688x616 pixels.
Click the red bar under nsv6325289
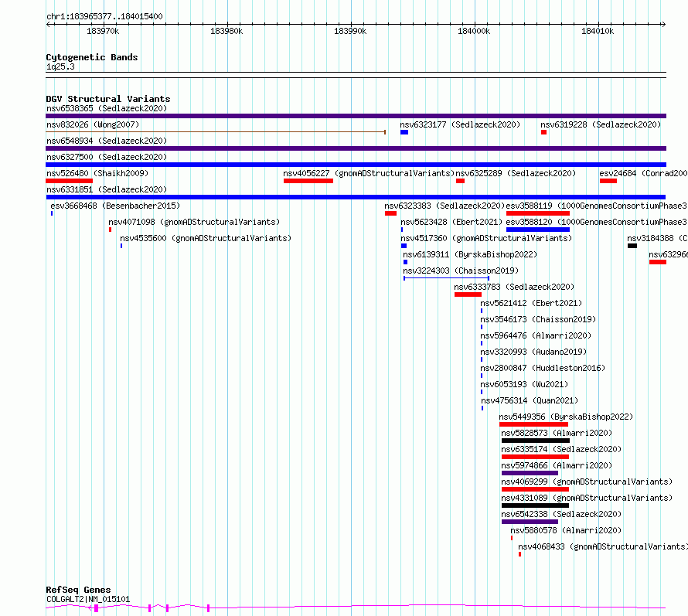click(x=460, y=181)
